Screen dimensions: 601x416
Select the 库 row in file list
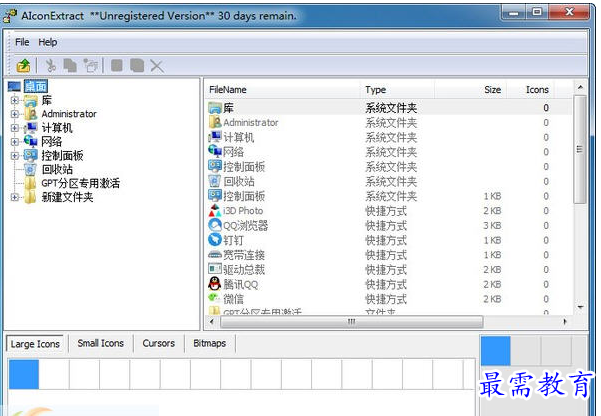point(389,108)
